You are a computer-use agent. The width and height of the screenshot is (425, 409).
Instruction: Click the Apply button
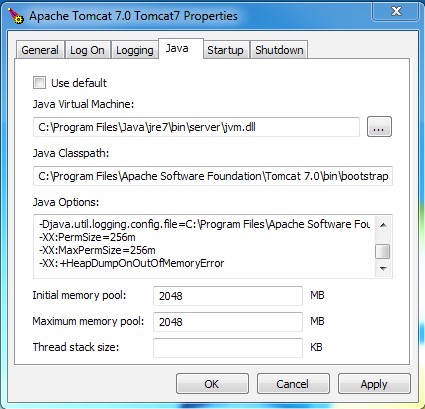(374, 384)
